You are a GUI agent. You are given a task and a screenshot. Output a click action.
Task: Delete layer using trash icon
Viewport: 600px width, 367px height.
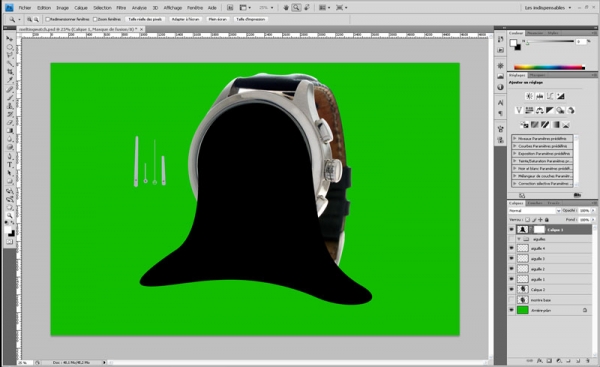click(x=588, y=360)
